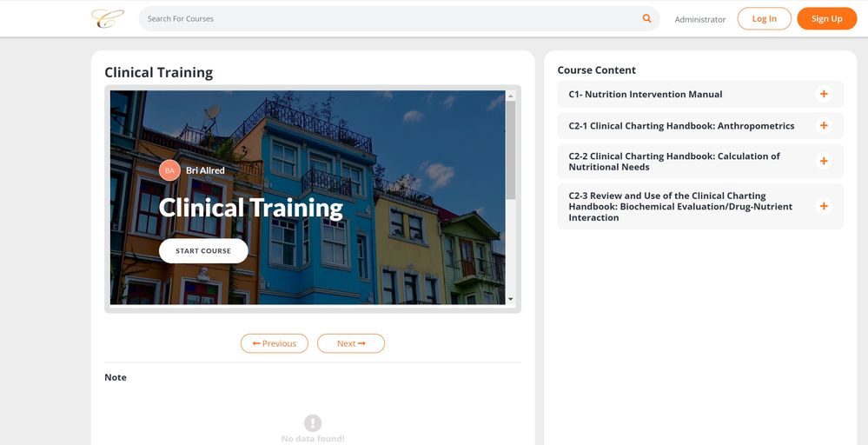Click the orange search magnifier icon
868x445 pixels.
pos(646,18)
